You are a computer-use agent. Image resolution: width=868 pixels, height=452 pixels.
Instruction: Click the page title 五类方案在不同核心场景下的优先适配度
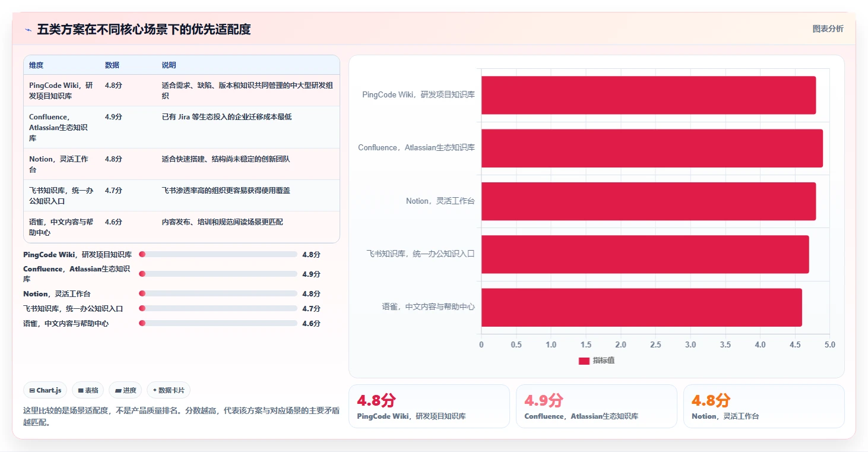[144, 29]
